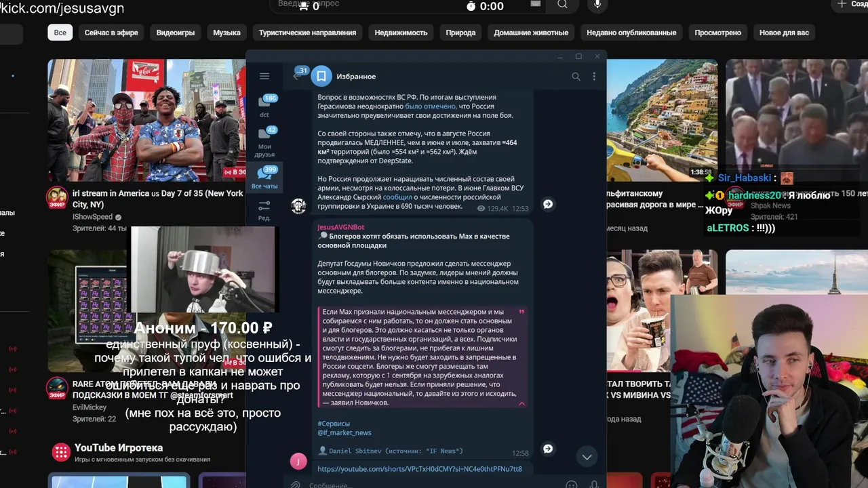Select the Новое для вас chip

tap(784, 33)
